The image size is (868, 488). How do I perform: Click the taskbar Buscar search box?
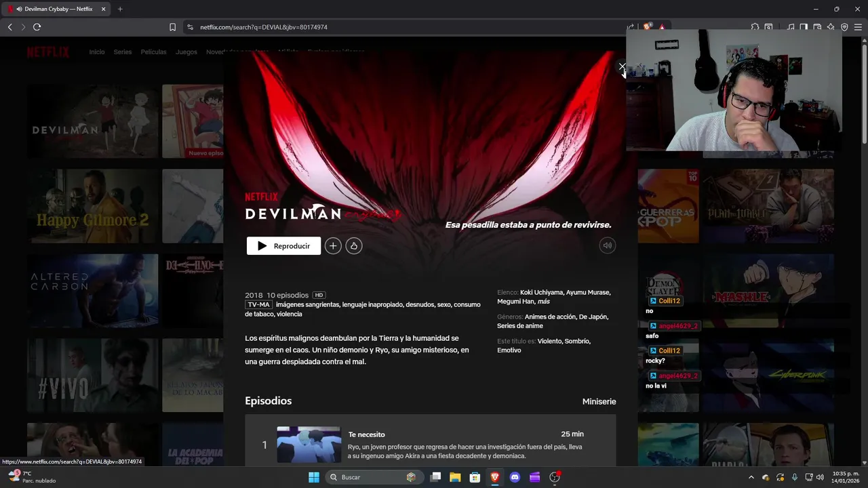(x=373, y=477)
